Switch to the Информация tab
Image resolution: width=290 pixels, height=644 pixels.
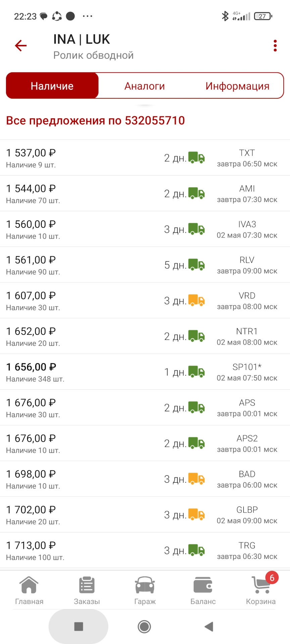[x=237, y=86]
